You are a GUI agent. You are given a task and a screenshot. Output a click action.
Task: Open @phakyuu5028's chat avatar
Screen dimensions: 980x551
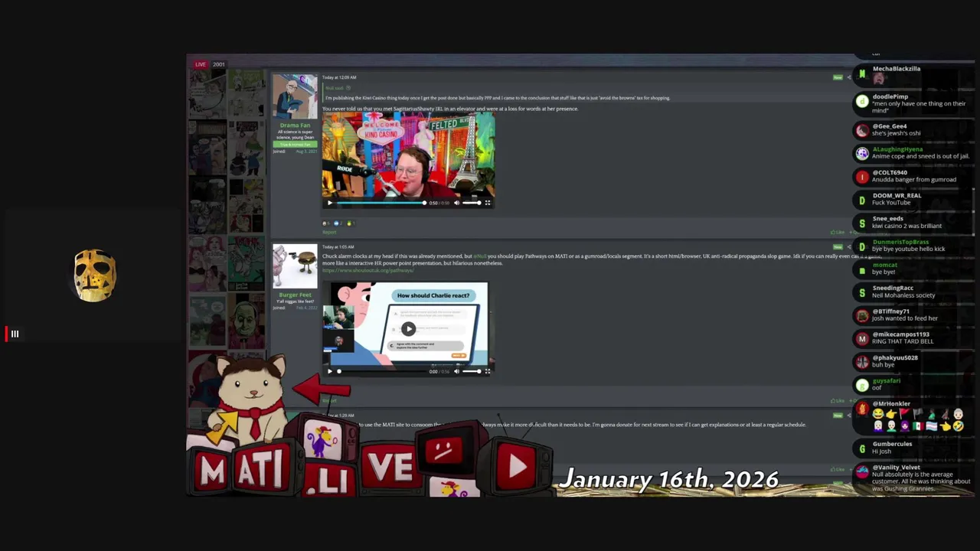(862, 362)
